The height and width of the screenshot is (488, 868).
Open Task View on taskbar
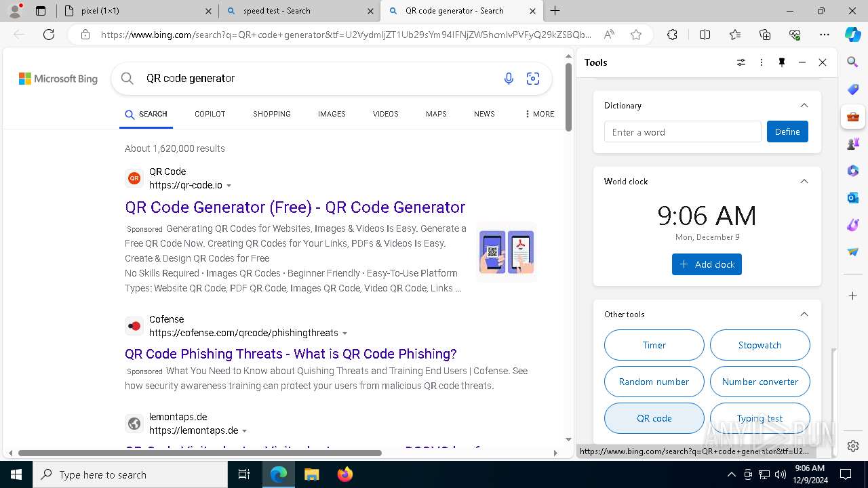[x=244, y=474]
